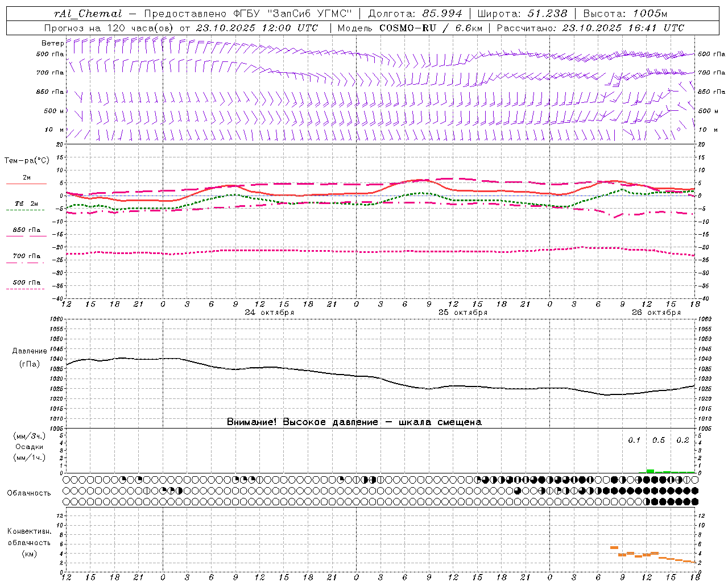Click the red 2м legend line
Viewport: 728px width, 582px height.
26,184
